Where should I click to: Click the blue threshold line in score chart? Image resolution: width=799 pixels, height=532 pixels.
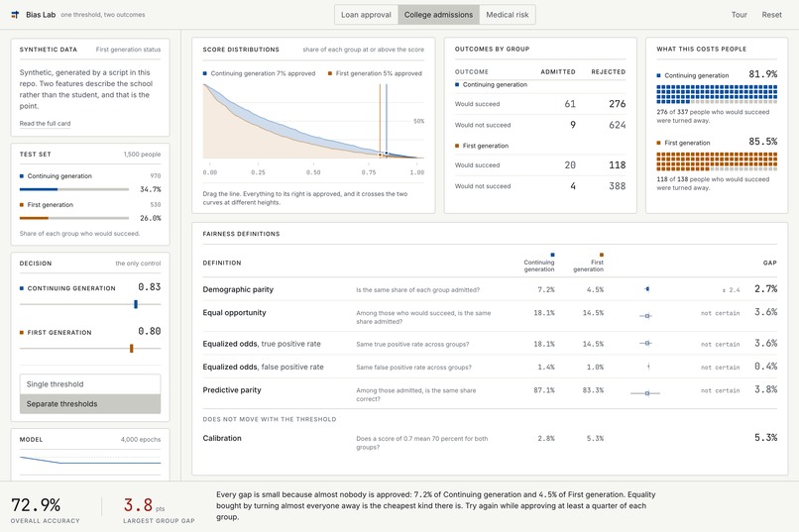[387, 120]
